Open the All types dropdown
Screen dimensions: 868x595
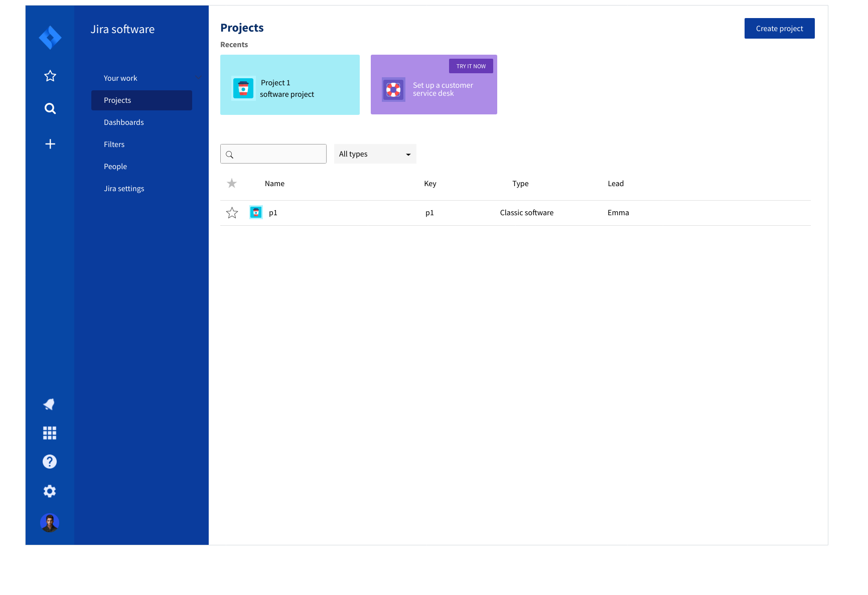[375, 154]
